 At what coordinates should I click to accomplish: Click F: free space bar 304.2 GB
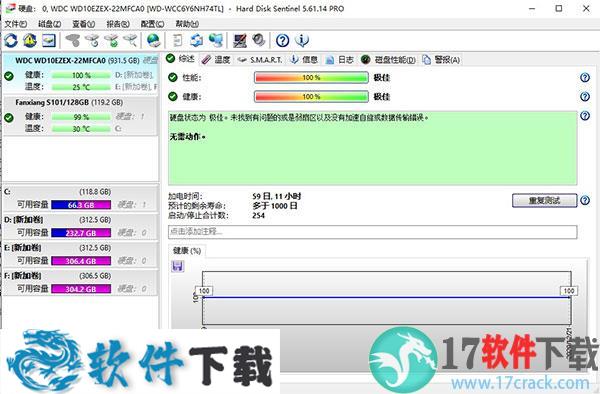point(81,289)
